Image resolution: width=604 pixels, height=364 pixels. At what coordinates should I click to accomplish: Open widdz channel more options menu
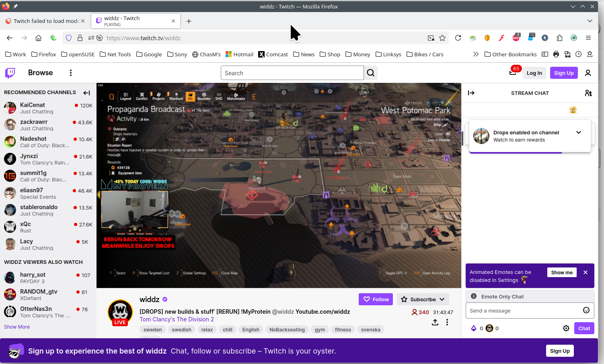pos(447,322)
